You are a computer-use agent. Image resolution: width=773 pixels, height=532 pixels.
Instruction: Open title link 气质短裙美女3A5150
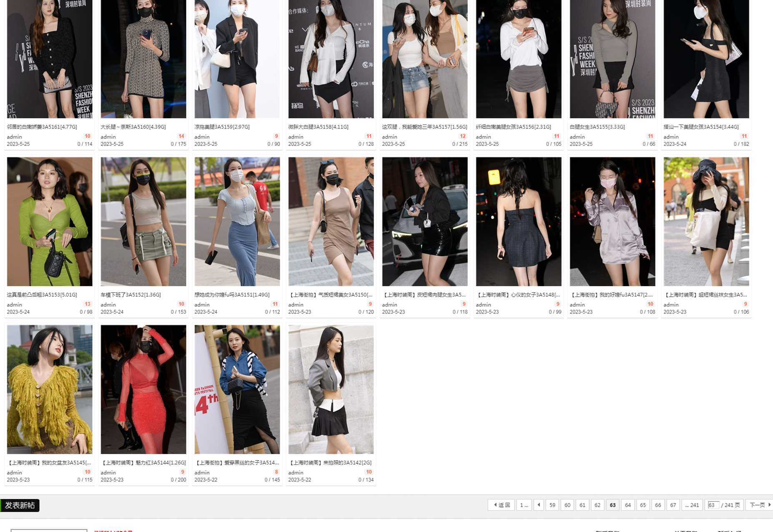point(331,295)
